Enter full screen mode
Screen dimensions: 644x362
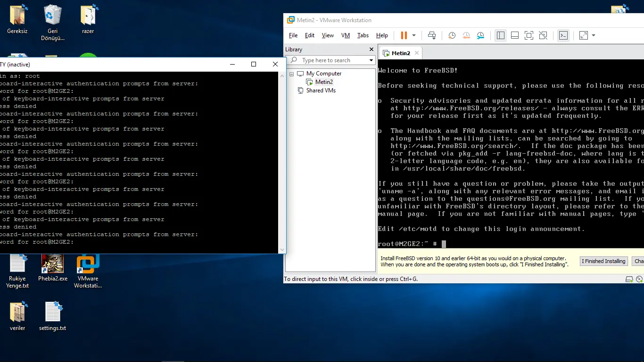tap(529, 35)
